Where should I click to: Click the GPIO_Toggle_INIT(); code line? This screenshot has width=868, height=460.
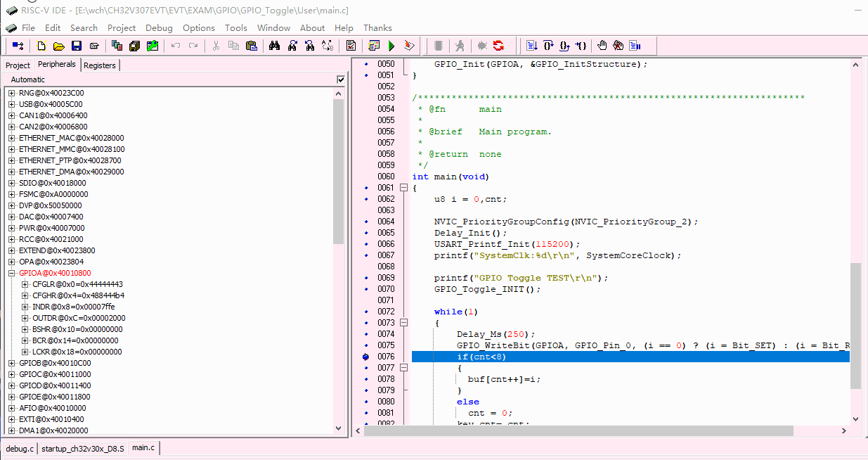click(487, 289)
